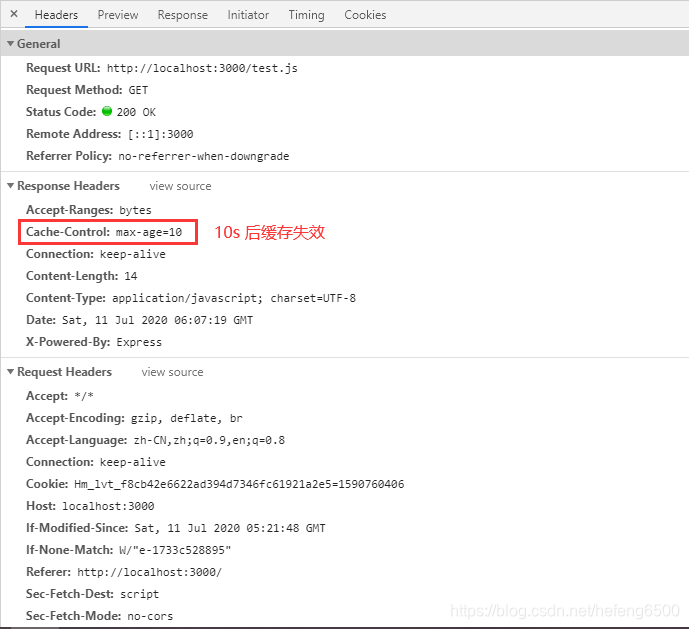Select the Request Method GET value
Screen dimensions: 689x629
click(138, 91)
